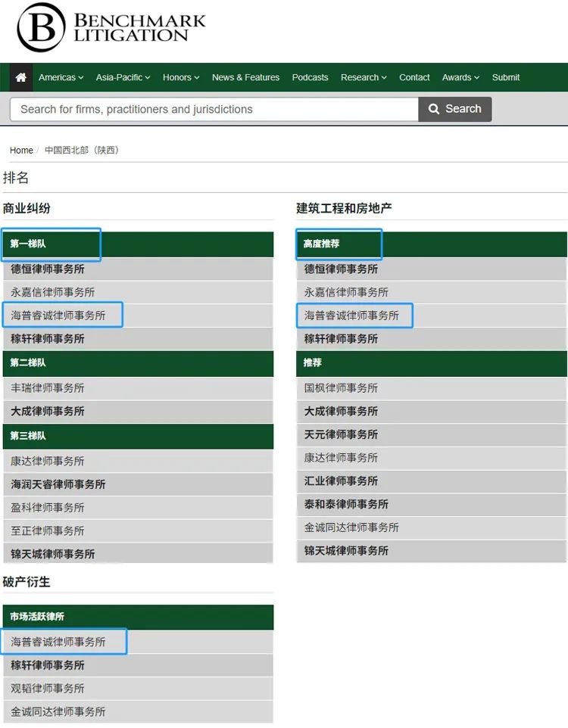Focus the firms and practitioners search field
Image resolution: width=568 pixels, height=728 pixels.
(214, 109)
